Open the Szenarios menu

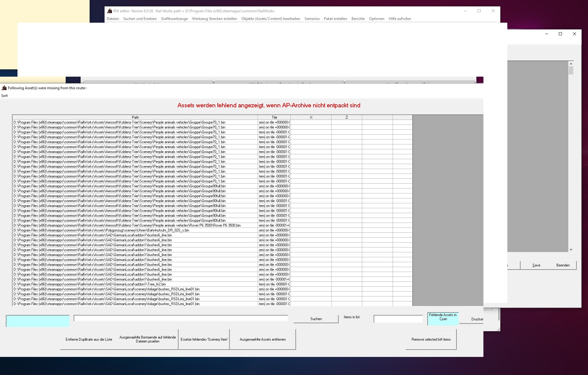312,19
